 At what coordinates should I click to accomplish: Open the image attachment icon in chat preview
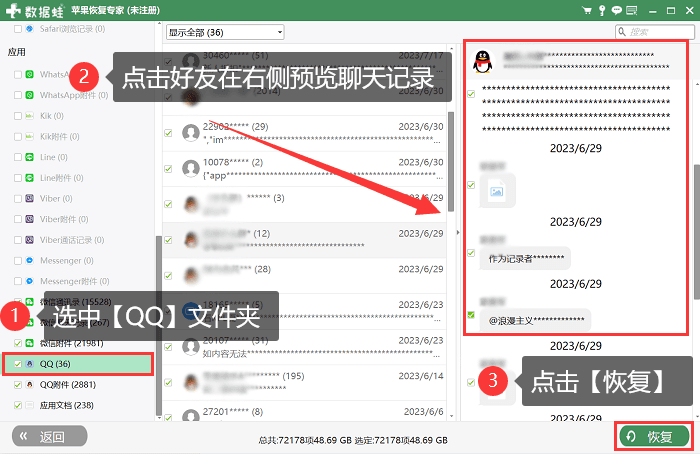click(x=497, y=191)
